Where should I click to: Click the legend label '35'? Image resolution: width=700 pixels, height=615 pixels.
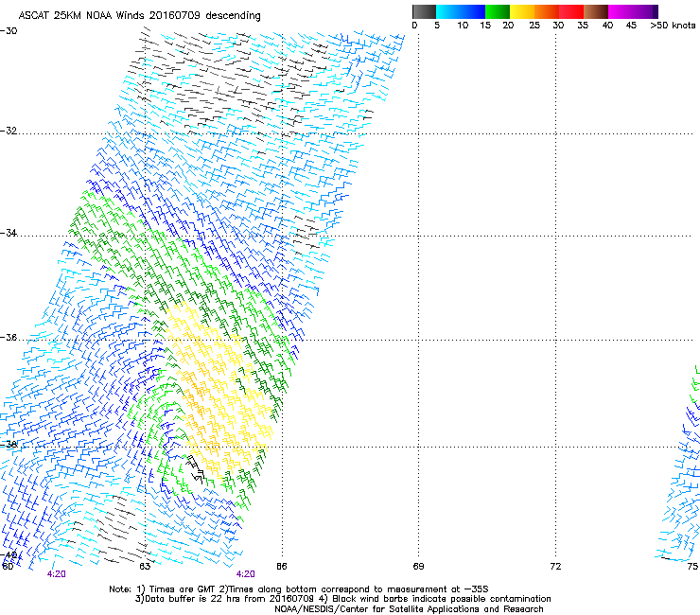point(583,26)
